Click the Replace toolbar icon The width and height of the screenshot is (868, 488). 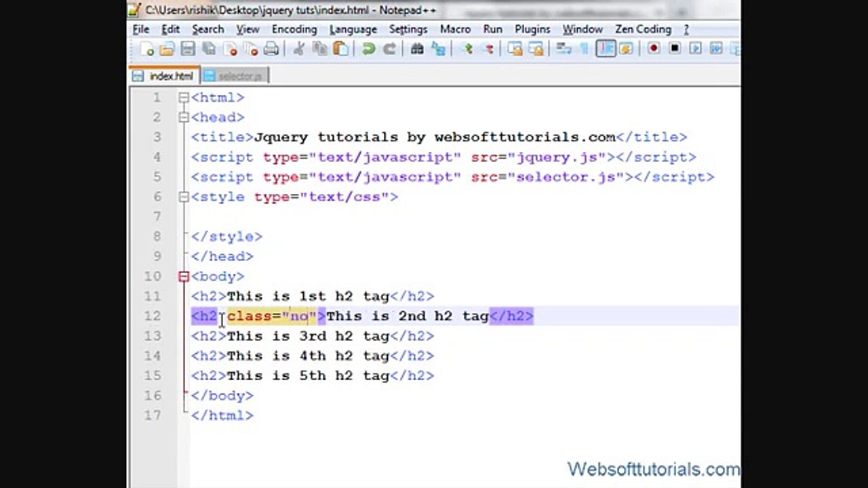click(x=438, y=49)
